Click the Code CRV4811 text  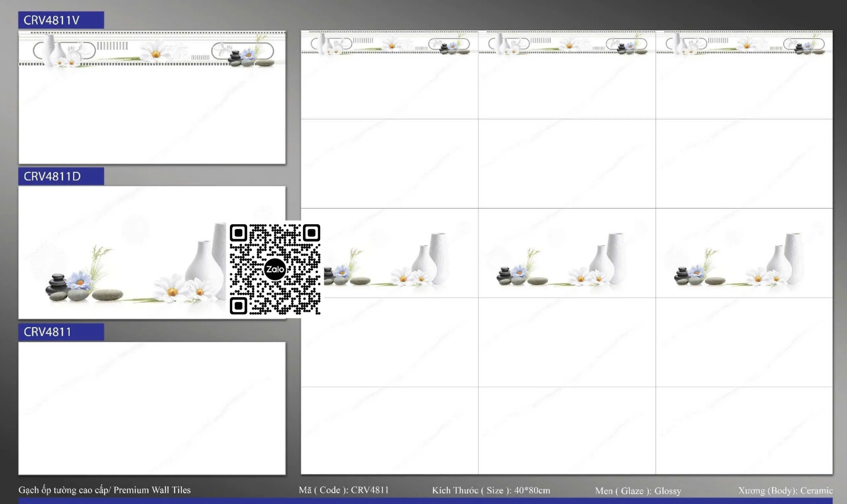[343, 490]
